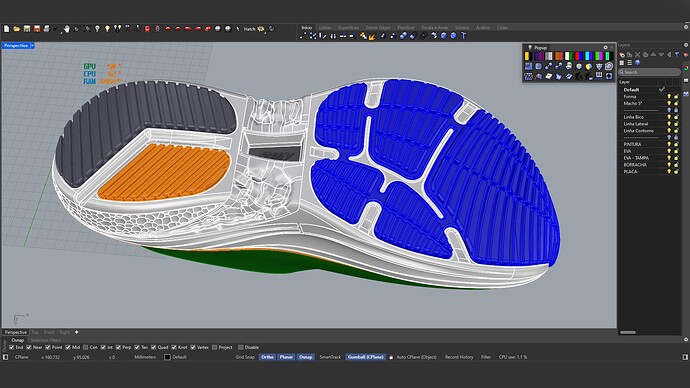Toggle Grid Snap in status bar
Image resolution: width=690 pixels, height=388 pixels.
(x=245, y=357)
